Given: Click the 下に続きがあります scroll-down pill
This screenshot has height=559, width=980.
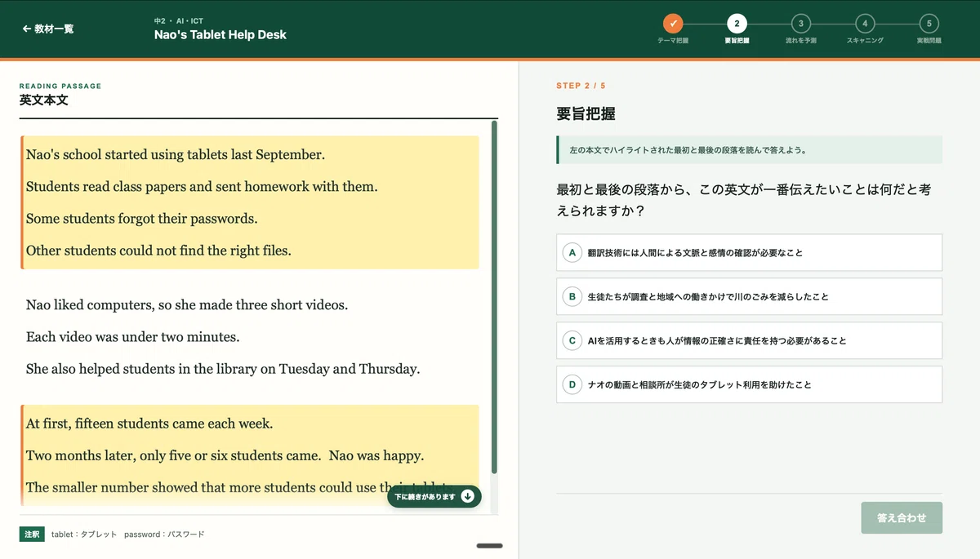Looking at the screenshot, I should click(x=434, y=496).
